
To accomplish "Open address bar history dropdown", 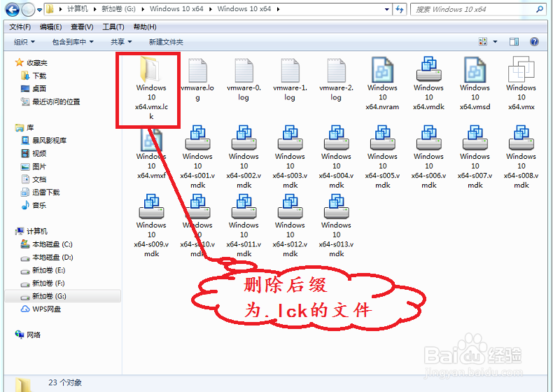I will 387,10.
